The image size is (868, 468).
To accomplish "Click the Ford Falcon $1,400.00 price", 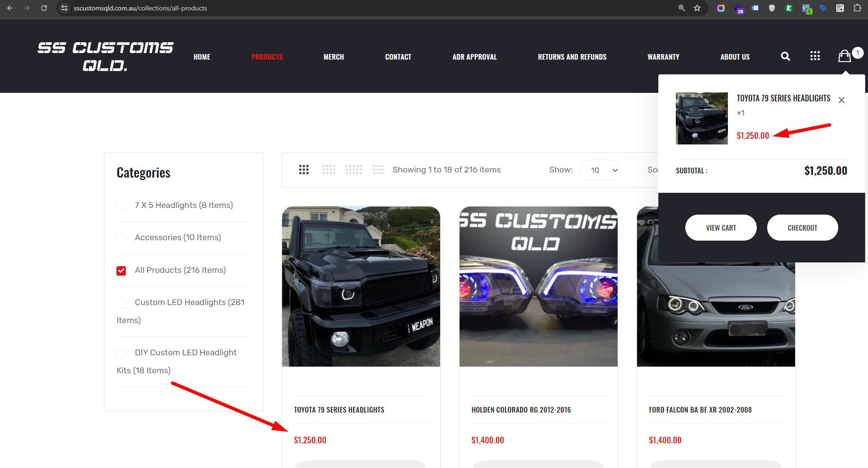I will click(665, 440).
